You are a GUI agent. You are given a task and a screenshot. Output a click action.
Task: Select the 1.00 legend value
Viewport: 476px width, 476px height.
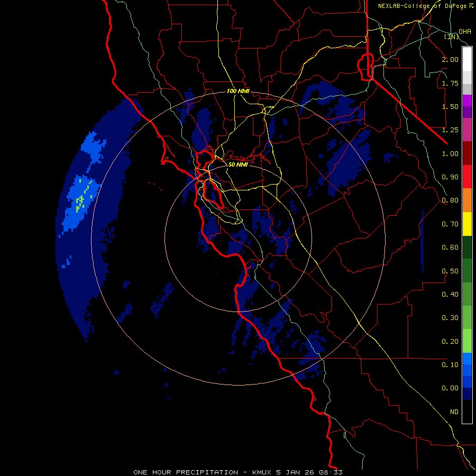[450, 153]
